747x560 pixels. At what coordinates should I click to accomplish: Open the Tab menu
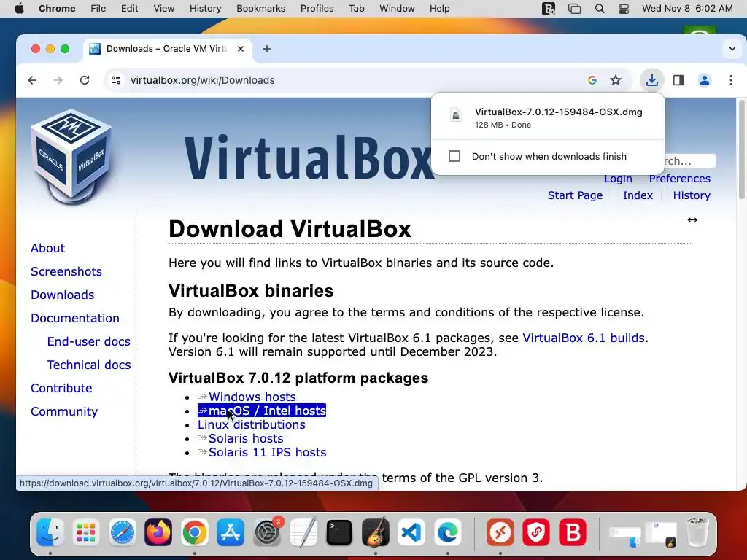pos(356,9)
